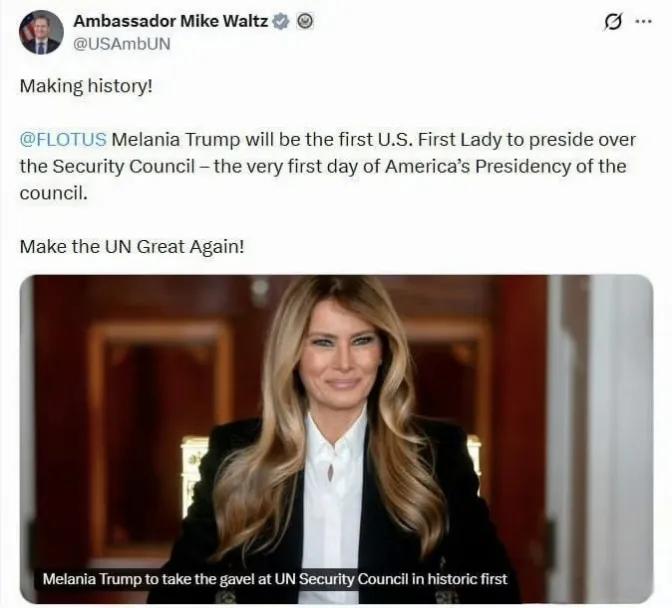
Task: Click the gray government affiliation badge
Action: 305,21
